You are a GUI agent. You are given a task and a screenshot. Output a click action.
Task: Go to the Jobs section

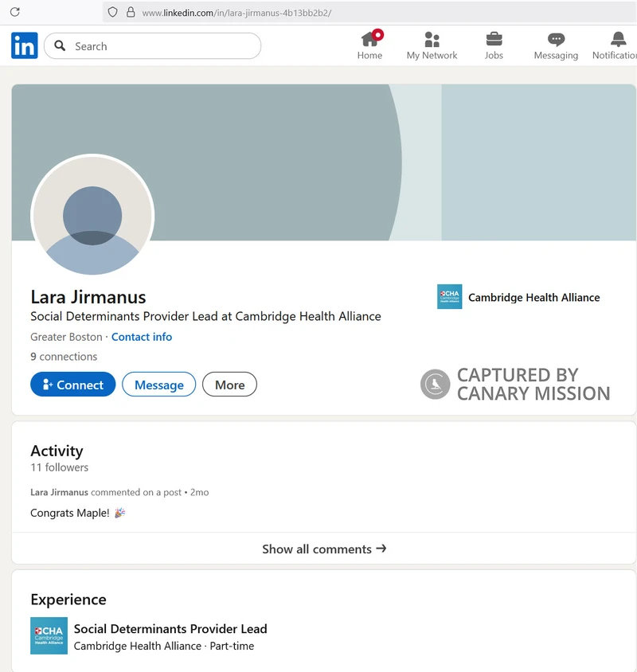(x=494, y=45)
